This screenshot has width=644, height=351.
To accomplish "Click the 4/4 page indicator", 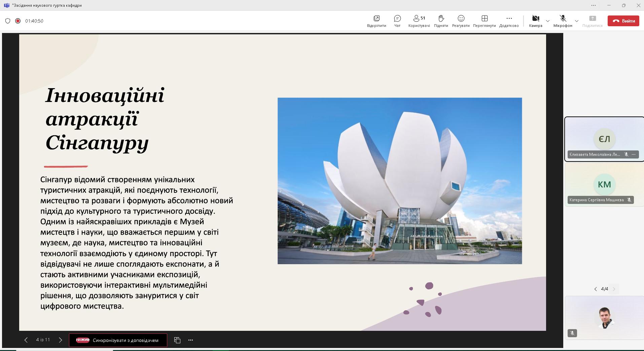I will coord(605,289).
